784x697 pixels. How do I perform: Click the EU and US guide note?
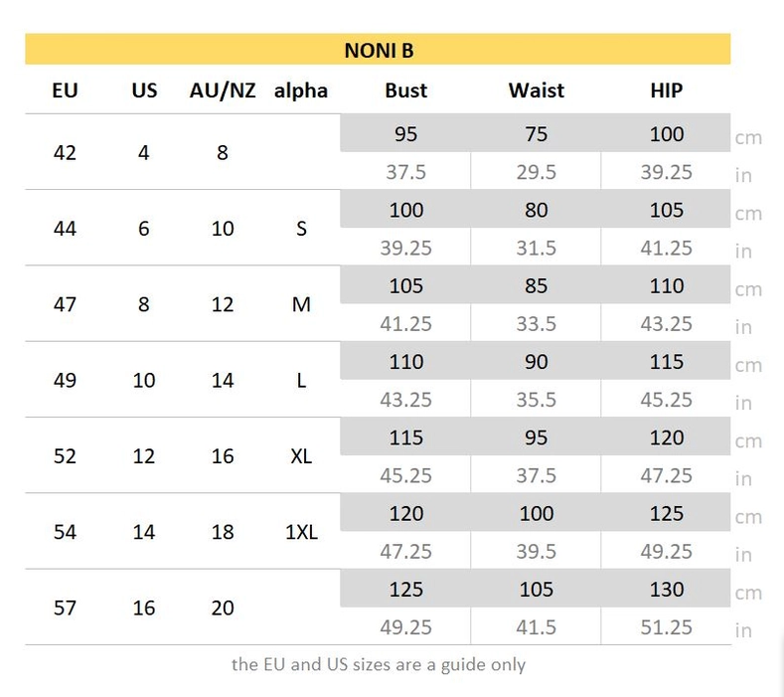tap(378, 664)
